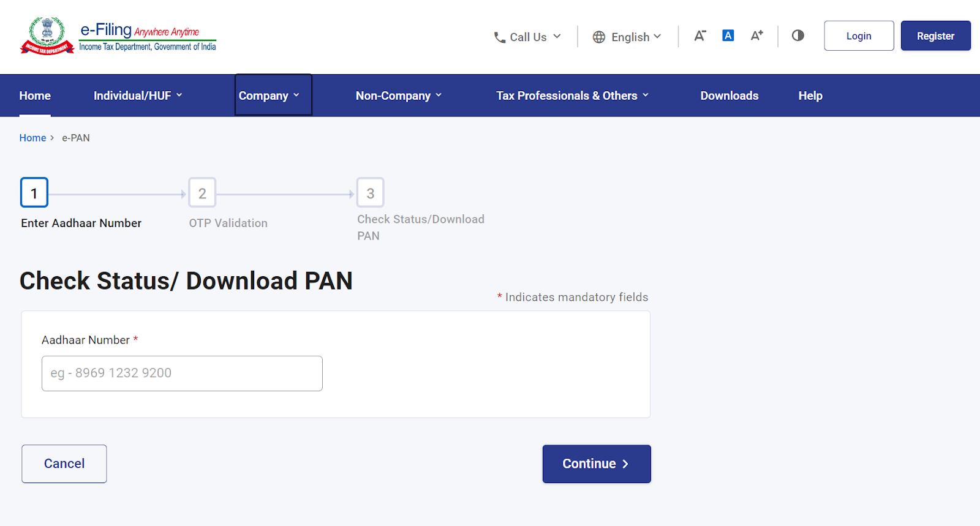The height and width of the screenshot is (526, 980).
Task: Expand the Individual/HUF menu
Action: tap(138, 96)
